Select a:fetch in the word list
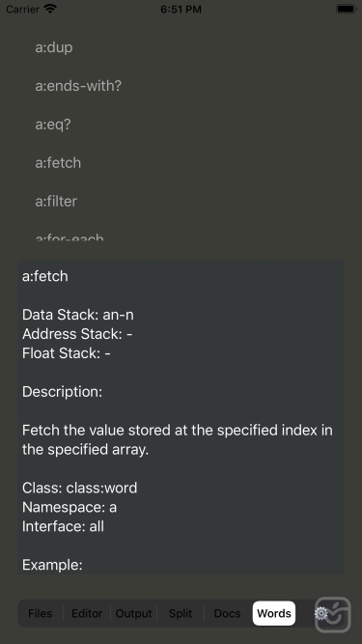 [58, 162]
